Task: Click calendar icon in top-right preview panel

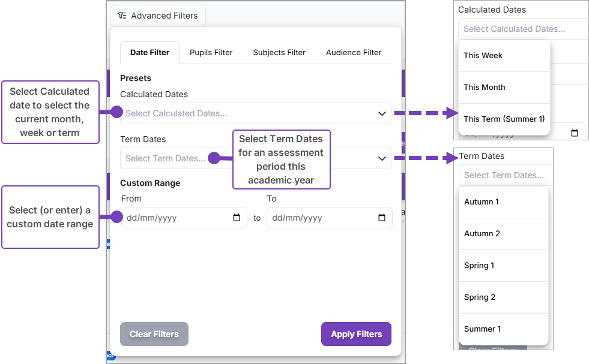Action: click(575, 133)
